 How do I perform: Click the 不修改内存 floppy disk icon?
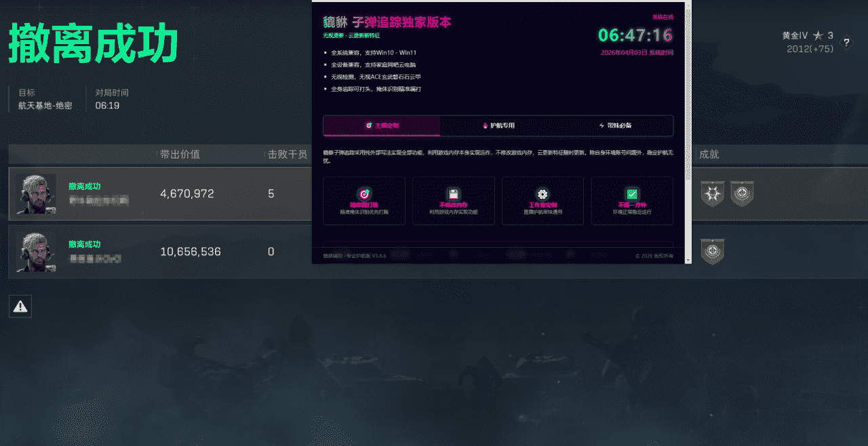454,193
